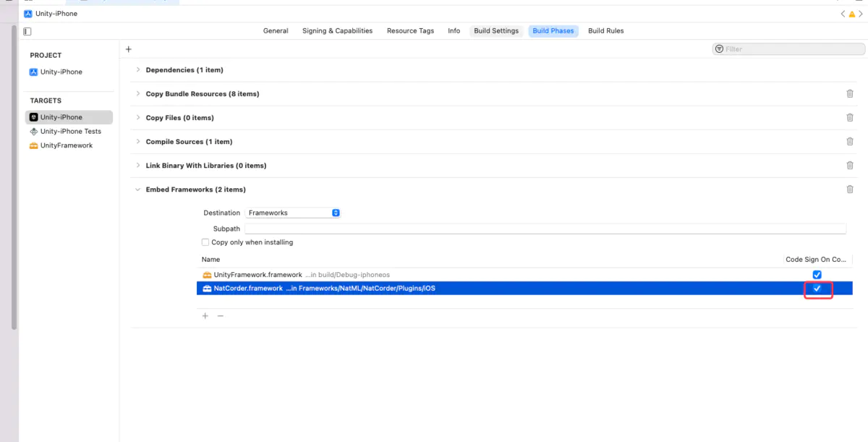
Task: Select the Unity-iPhone target
Action: click(x=69, y=117)
